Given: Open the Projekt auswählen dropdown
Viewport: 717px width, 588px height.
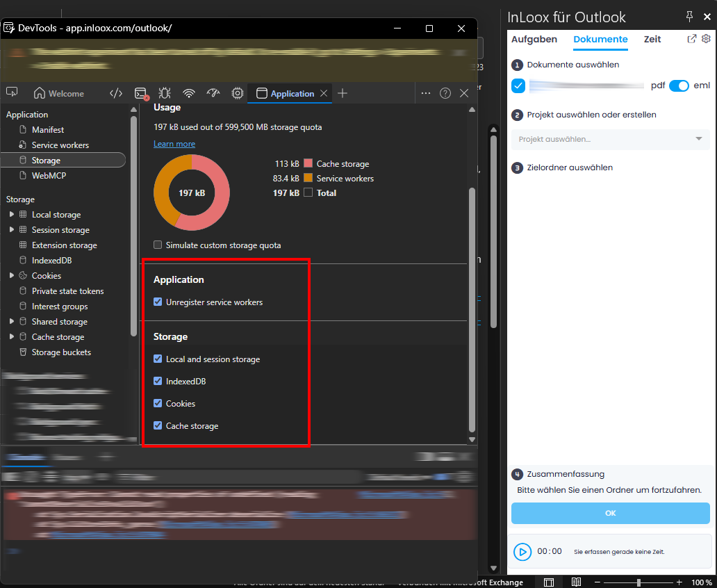Looking at the screenshot, I should click(x=611, y=139).
